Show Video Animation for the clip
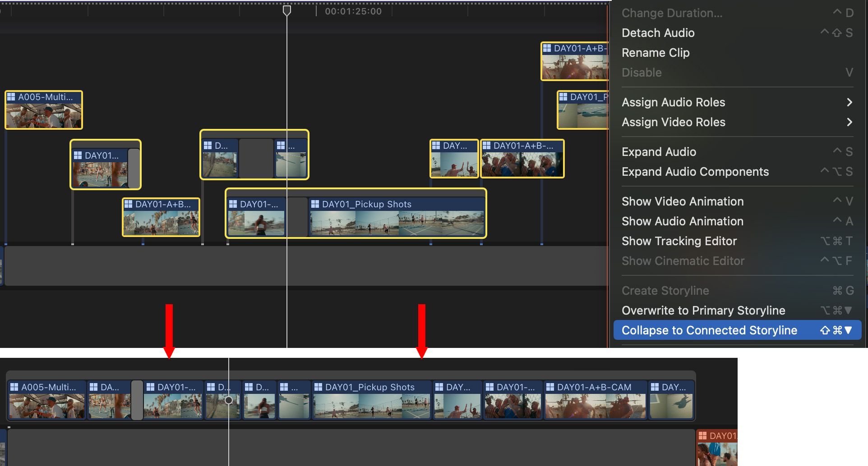The height and width of the screenshot is (466, 868). (x=682, y=201)
